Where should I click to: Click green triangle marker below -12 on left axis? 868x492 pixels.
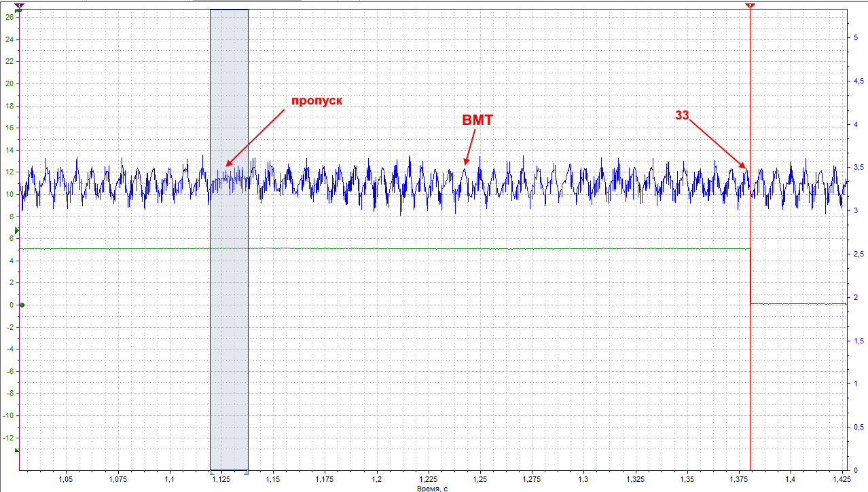coord(18,450)
